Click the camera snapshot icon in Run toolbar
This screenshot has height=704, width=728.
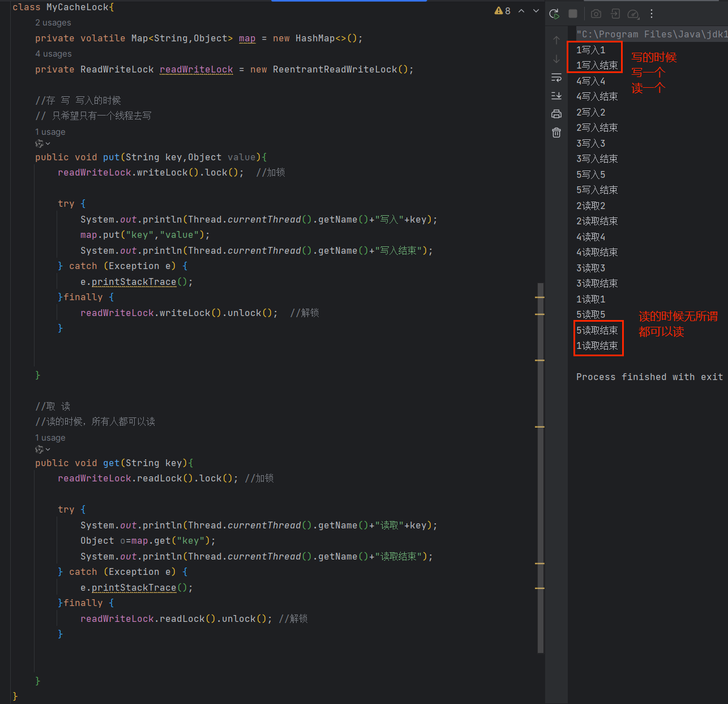(596, 14)
